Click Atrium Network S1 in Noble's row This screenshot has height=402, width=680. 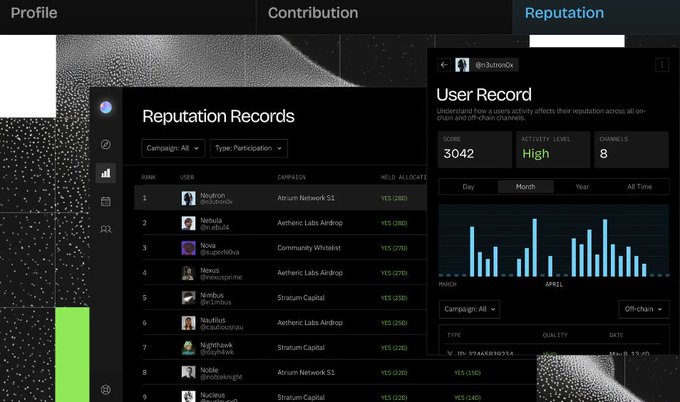click(306, 373)
